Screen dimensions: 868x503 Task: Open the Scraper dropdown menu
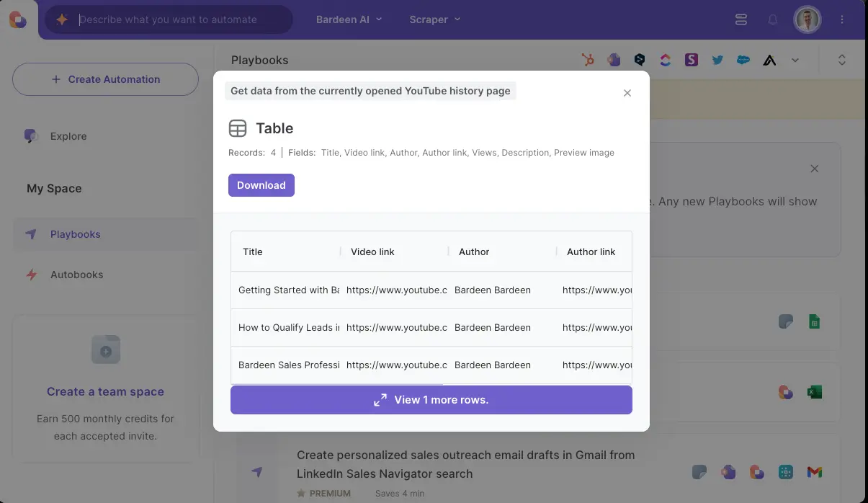coord(434,19)
